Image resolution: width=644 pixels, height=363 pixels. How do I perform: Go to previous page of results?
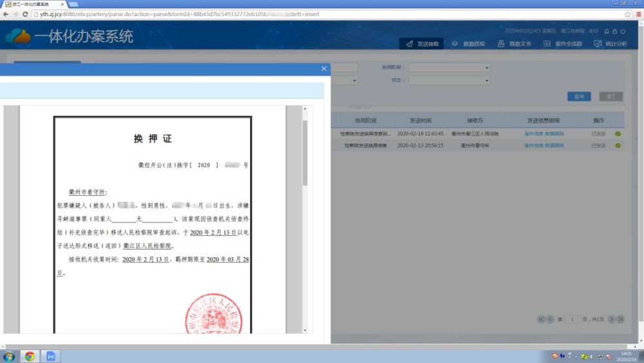point(550,319)
